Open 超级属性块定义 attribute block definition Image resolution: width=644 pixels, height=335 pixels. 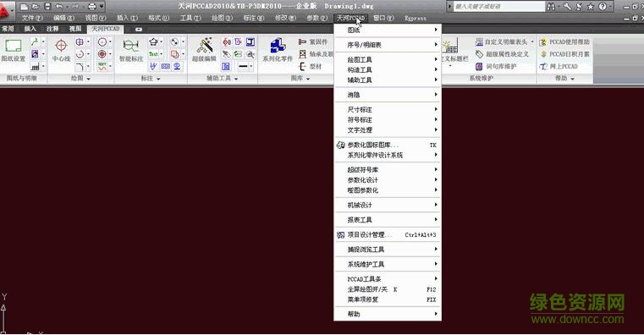[x=502, y=54]
